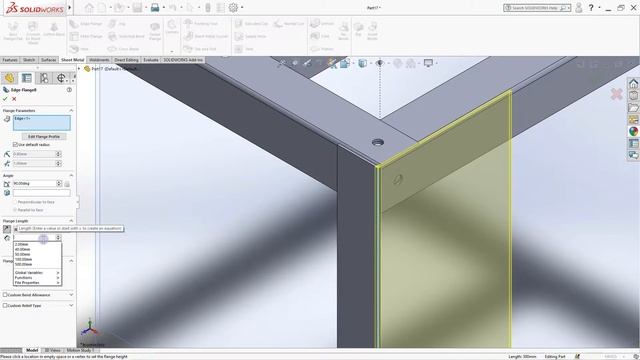
Task: Expand the Part7 flyout tree arrow
Action: (x=79, y=69)
